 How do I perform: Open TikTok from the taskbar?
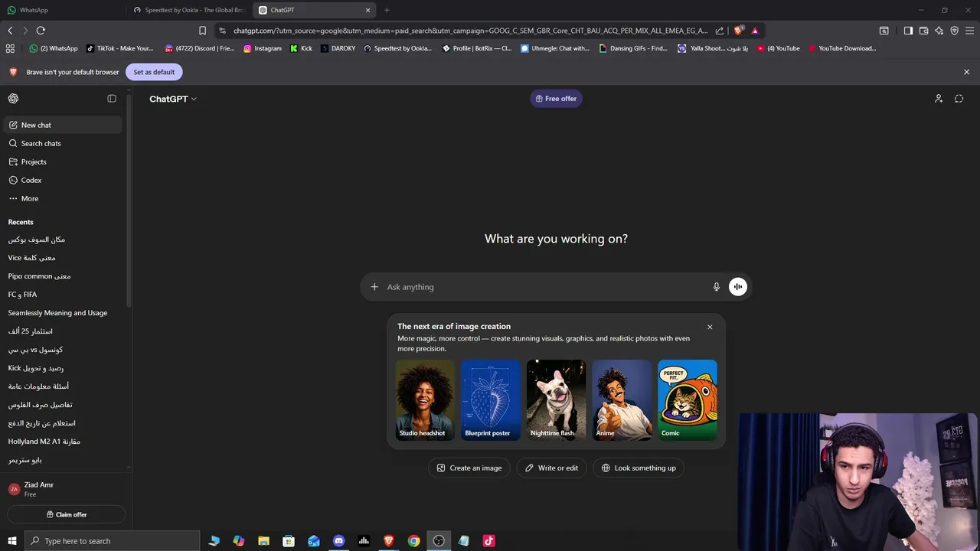488,541
